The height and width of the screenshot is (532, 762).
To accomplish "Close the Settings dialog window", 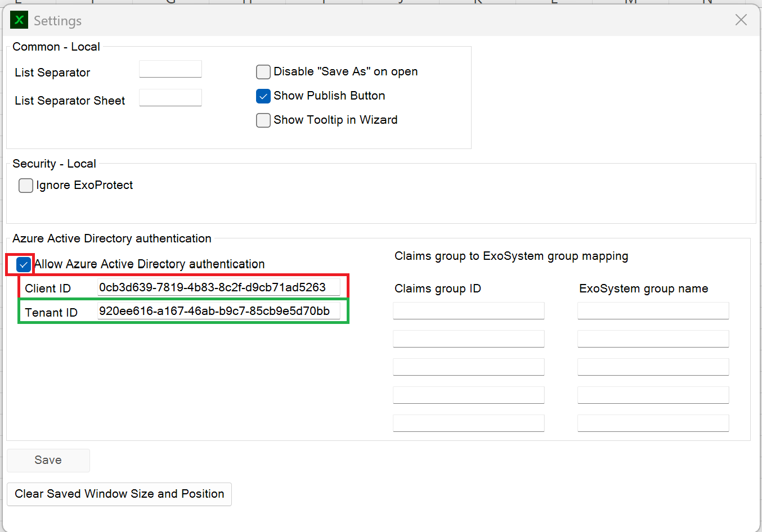I will point(741,20).
